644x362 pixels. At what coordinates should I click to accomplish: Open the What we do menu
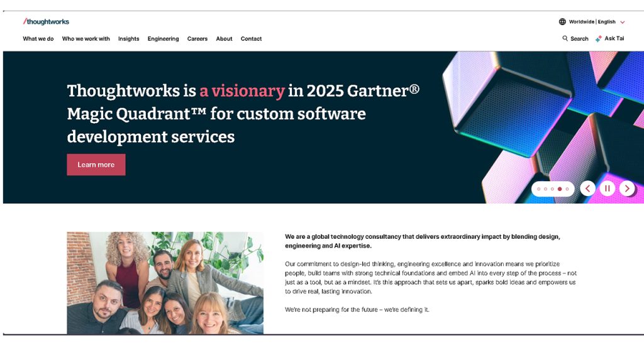(37, 38)
